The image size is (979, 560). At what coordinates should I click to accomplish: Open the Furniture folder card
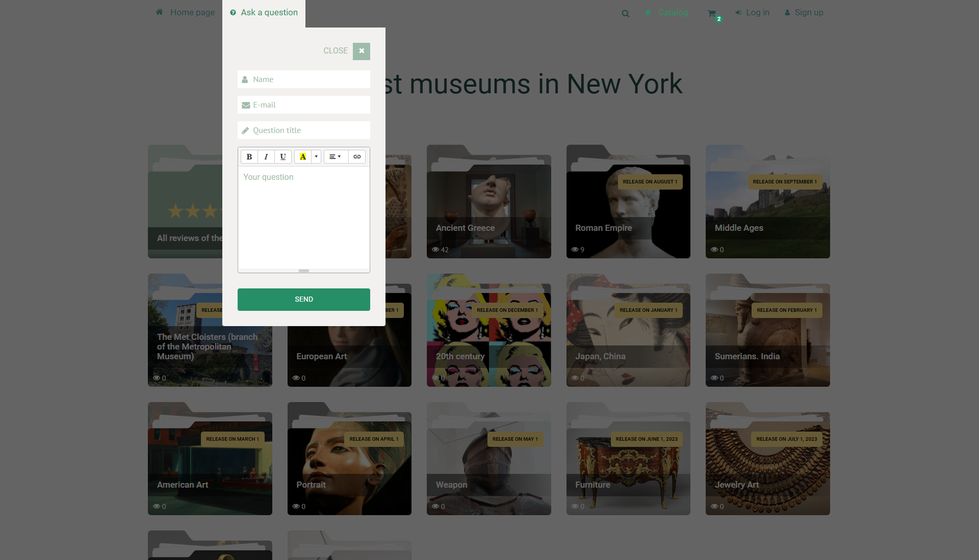pyautogui.click(x=628, y=459)
